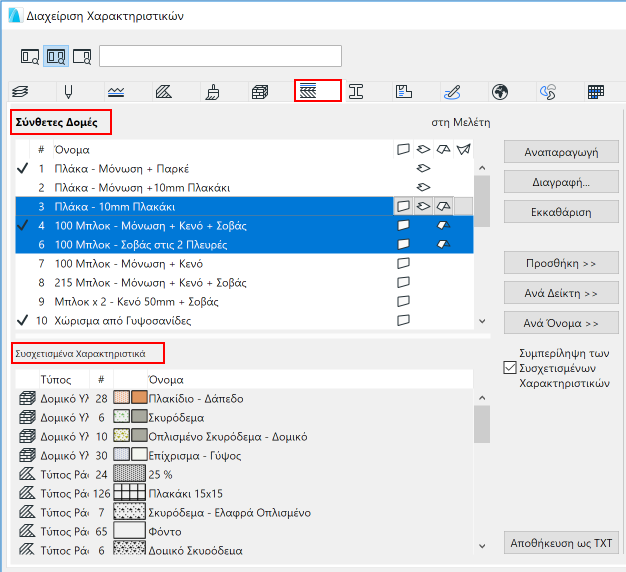626x572 pixels.
Task: Select the Πλακάκι 15x15 fill row
Action: [x=244, y=493]
